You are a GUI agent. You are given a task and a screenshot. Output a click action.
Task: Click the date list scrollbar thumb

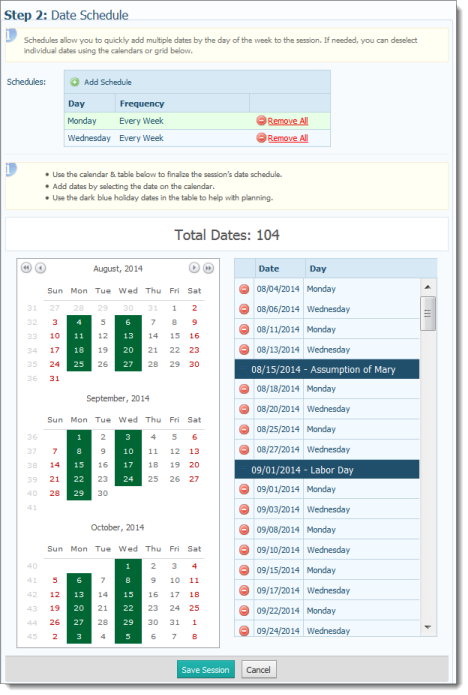(x=428, y=313)
